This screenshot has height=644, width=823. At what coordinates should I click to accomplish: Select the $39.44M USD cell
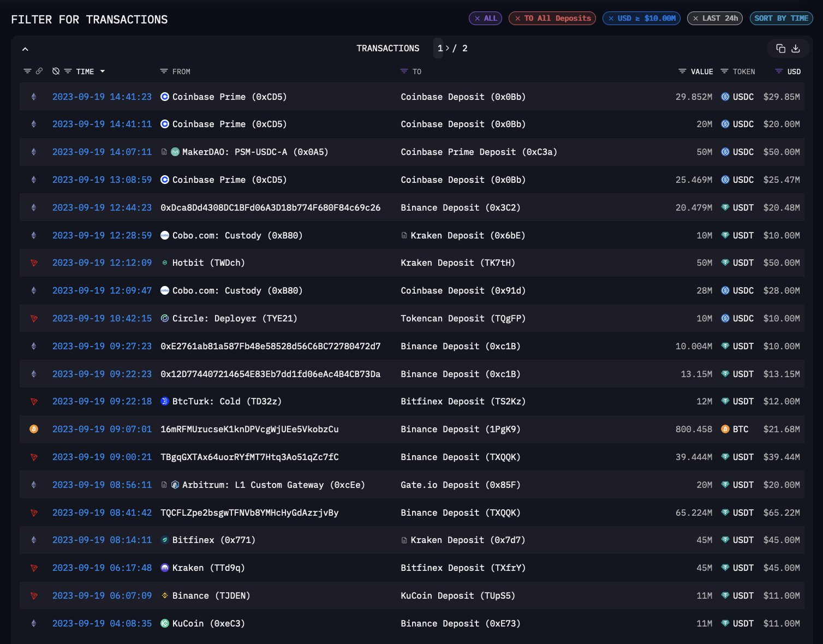[x=782, y=457]
